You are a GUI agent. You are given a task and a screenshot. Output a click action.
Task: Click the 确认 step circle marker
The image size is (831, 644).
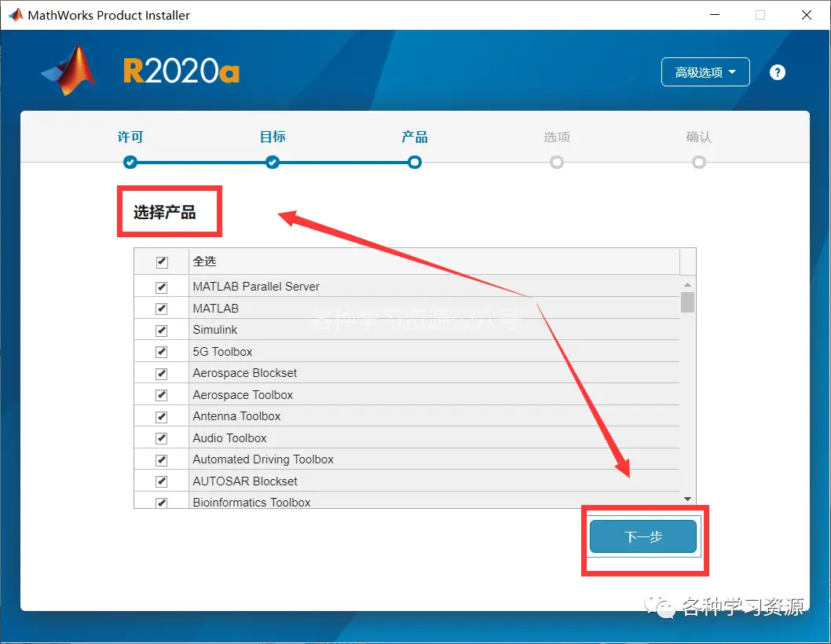(x=698, y=163)
